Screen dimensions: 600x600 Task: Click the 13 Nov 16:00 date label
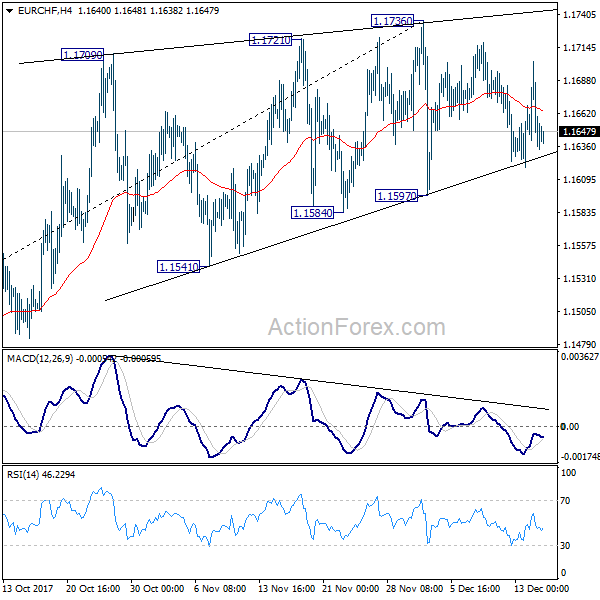[x=287, y=588]
